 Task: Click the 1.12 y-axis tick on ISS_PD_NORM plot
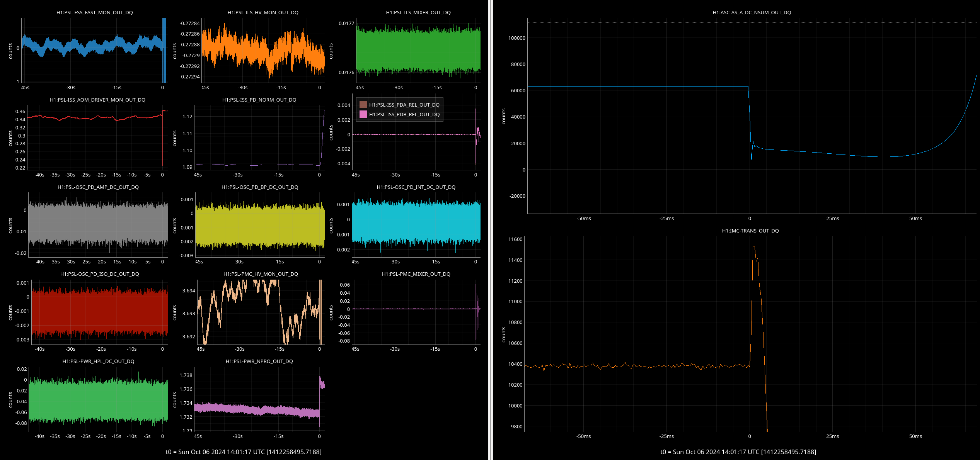(x=187, y=116)
